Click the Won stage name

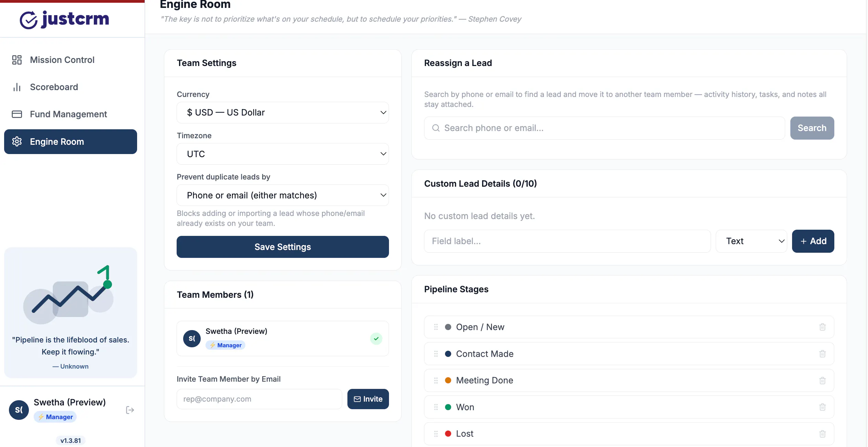(465, 407)
